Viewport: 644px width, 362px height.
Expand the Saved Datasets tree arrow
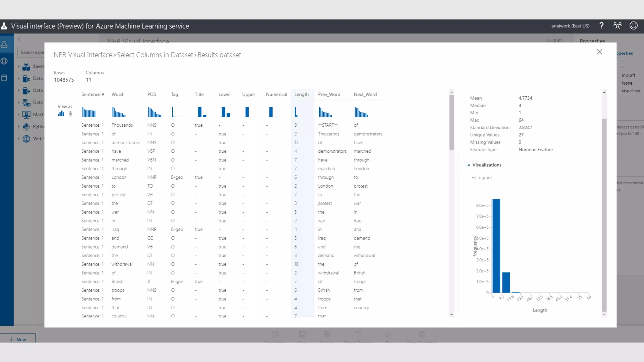click(x=19, y=67)
